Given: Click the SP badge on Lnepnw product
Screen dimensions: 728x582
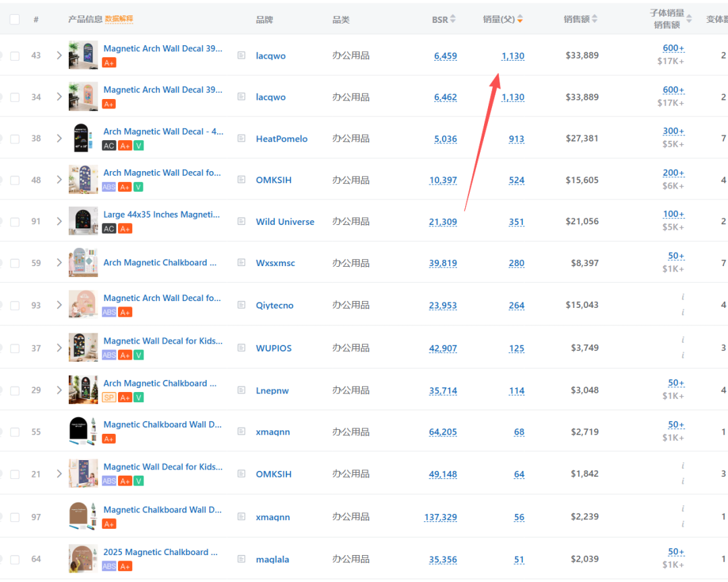Looking at the screenshot, I should (x=109, y=397).
